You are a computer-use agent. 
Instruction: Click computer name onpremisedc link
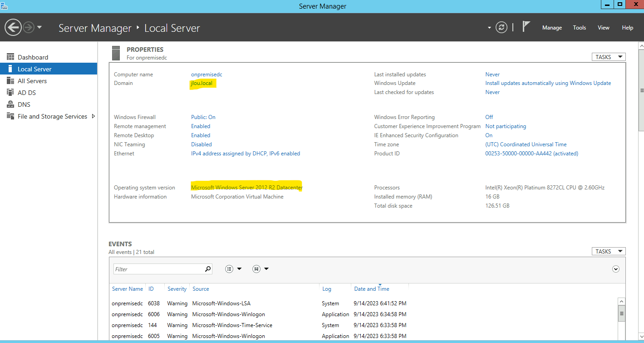point(206,75)
